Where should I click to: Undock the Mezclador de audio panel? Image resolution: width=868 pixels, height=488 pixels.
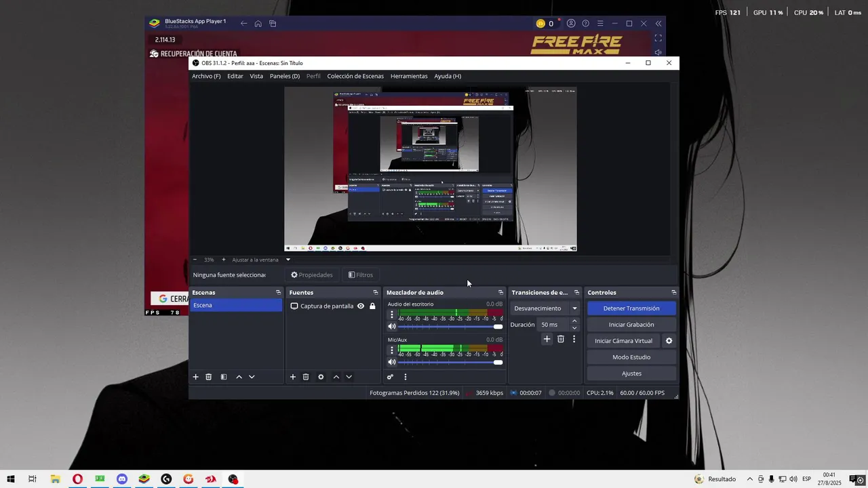point(500,293)
